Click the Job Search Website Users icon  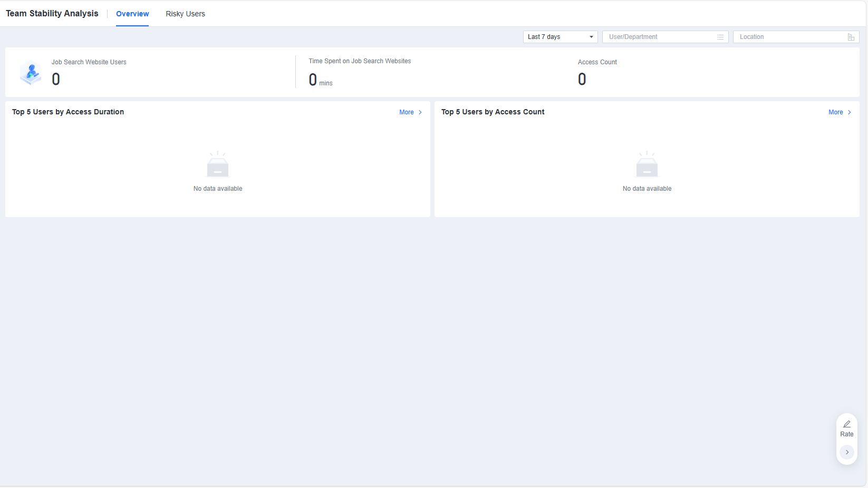tap(31, 72)
